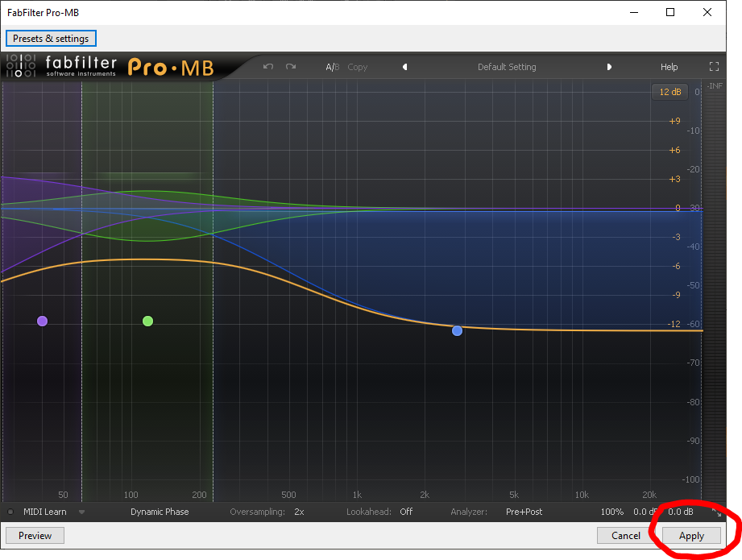Close the FabFilter Pro-MB window
Image resolution: width=742 pixels, height=560 pixels.
707,12
